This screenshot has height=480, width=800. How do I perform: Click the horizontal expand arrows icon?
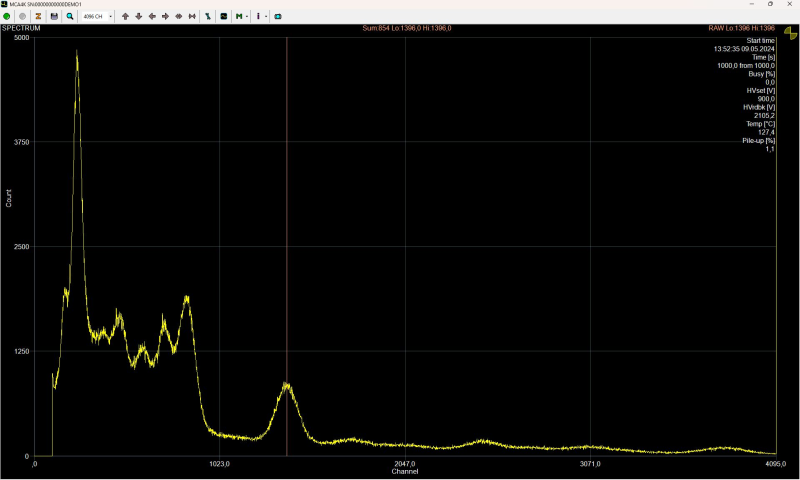click(x=179, y=16)
